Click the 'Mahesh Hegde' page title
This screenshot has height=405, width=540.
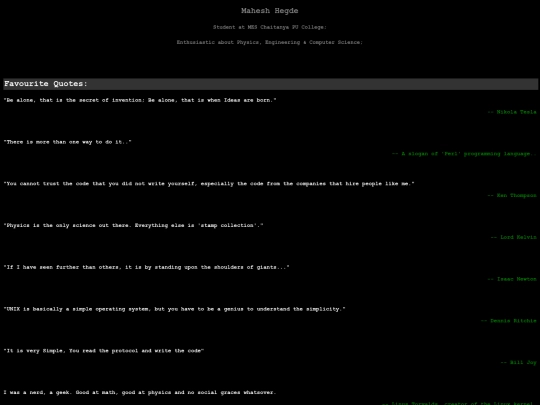[x=269, y=11]
